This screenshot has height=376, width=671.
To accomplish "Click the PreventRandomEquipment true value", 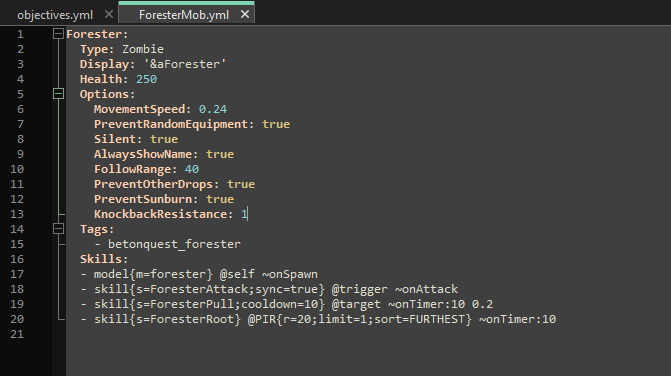I will (x=276, y=124).
